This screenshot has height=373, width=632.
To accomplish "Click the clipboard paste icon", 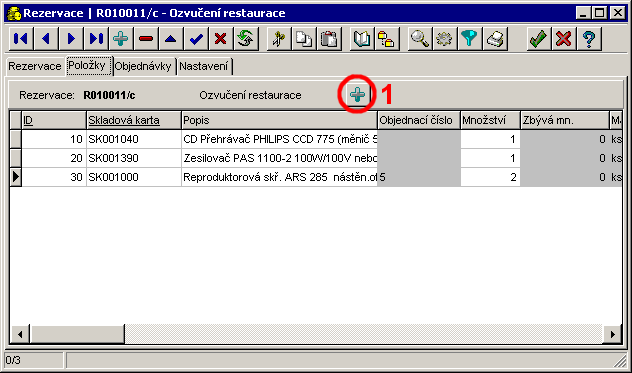I will (x=329, y=39).
